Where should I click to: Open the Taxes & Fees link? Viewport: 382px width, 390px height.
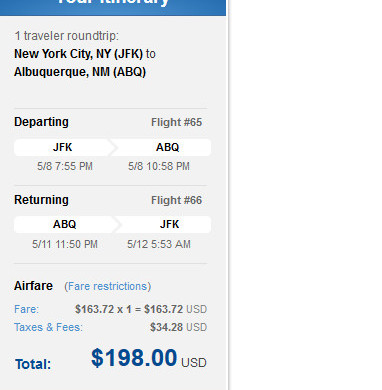[48, 327]
